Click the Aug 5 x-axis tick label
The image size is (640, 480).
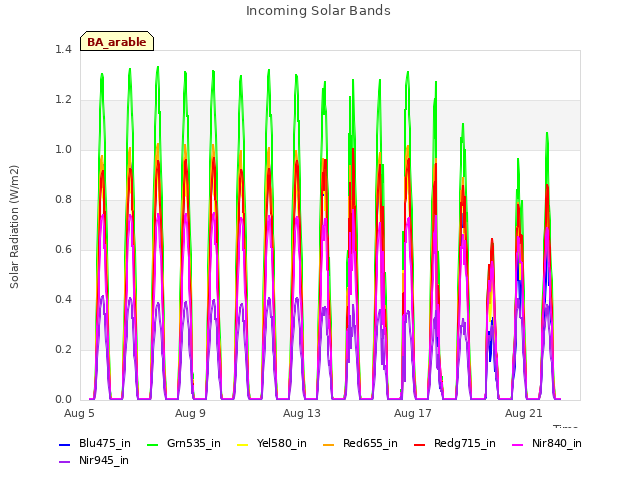(79, 413)
